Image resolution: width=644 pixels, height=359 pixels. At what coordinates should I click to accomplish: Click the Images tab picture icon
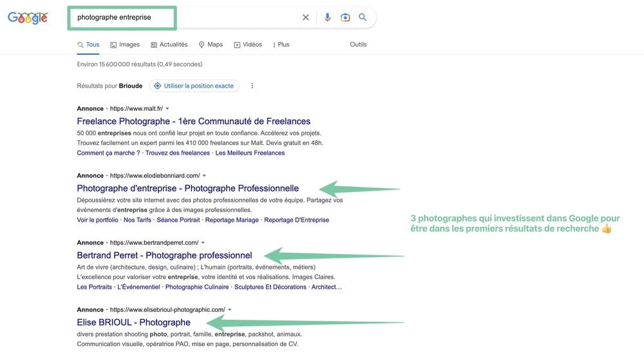click(113, 45)
